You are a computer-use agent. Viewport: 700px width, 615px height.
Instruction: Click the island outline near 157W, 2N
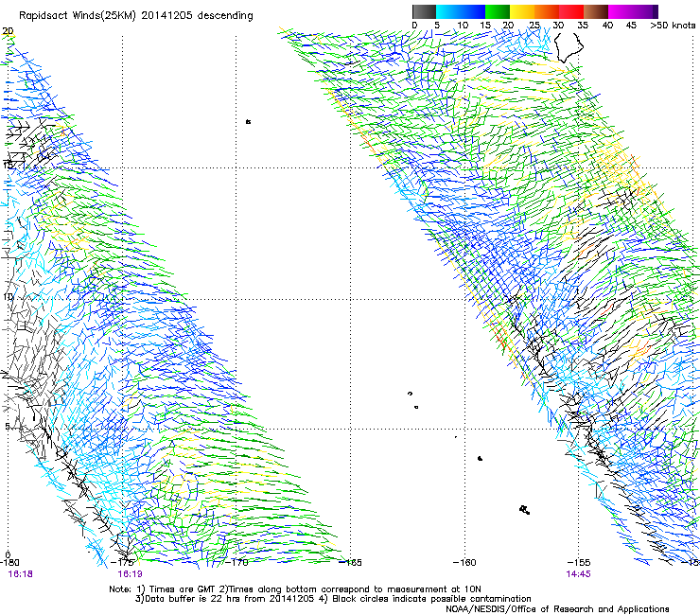tap(525, 510)
